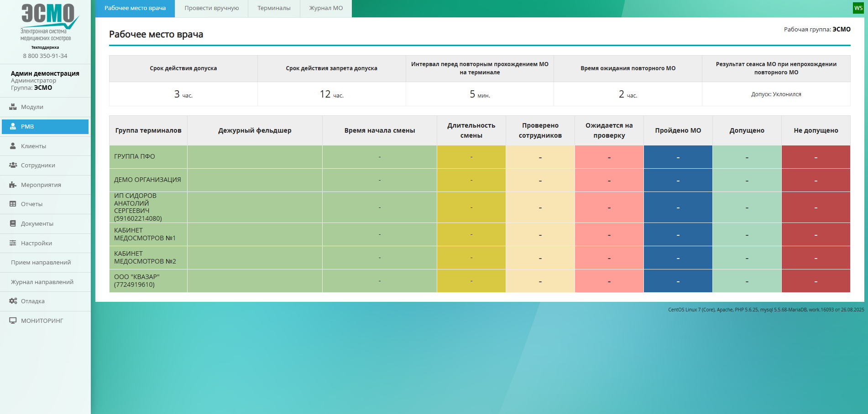Click the Настройки sliders icon
The height and width of the screenshot is (414, 868).
click(x=13, y=243)
